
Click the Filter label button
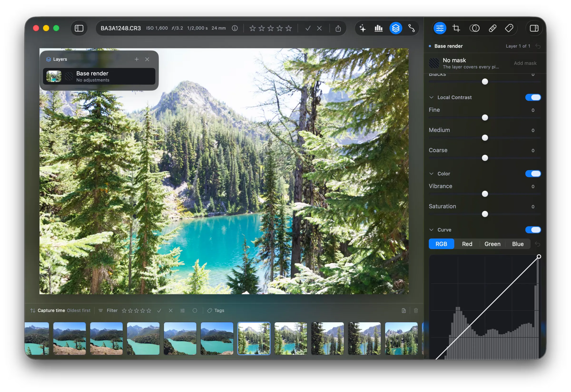[x=112, y=311]
